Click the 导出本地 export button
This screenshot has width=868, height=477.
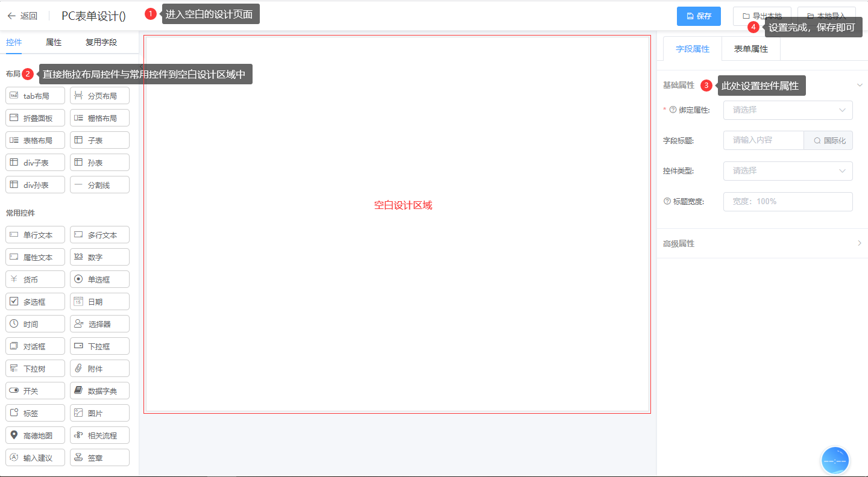coord(762,16)
